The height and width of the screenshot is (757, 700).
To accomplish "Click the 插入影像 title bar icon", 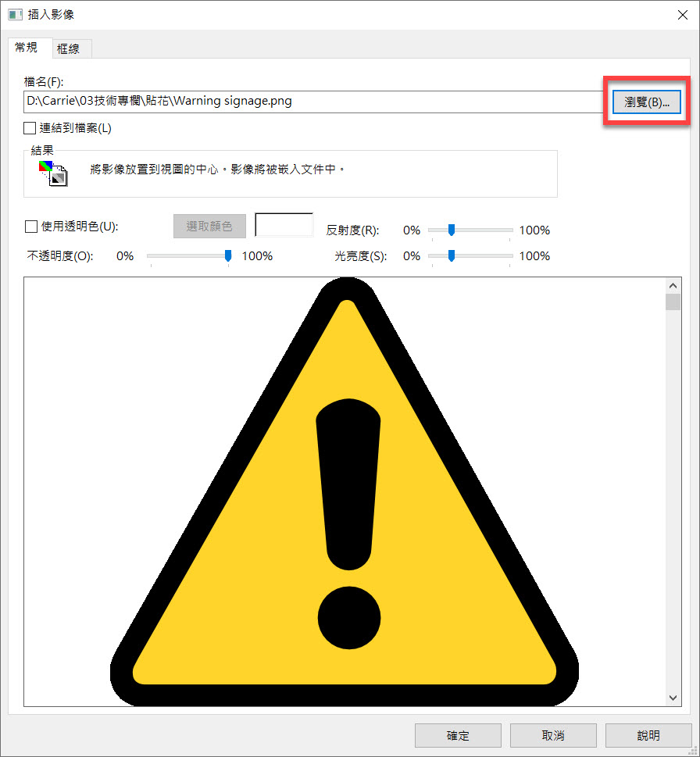I will [x=15, y=15].
